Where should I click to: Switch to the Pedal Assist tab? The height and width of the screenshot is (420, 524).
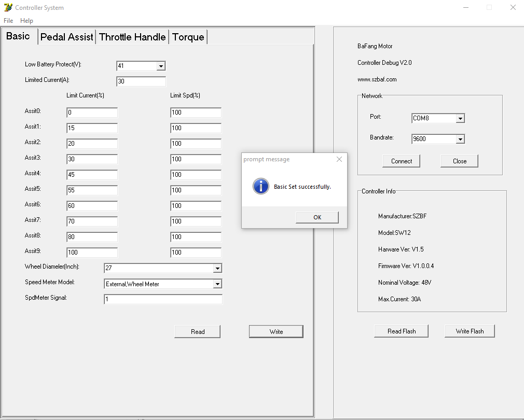click(x=67, y=37)
